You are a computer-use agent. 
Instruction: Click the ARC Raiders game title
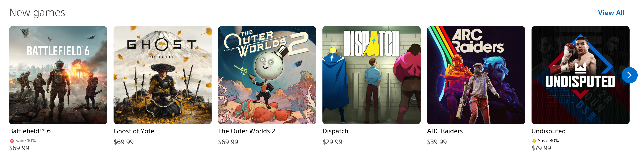coord(445,131)
